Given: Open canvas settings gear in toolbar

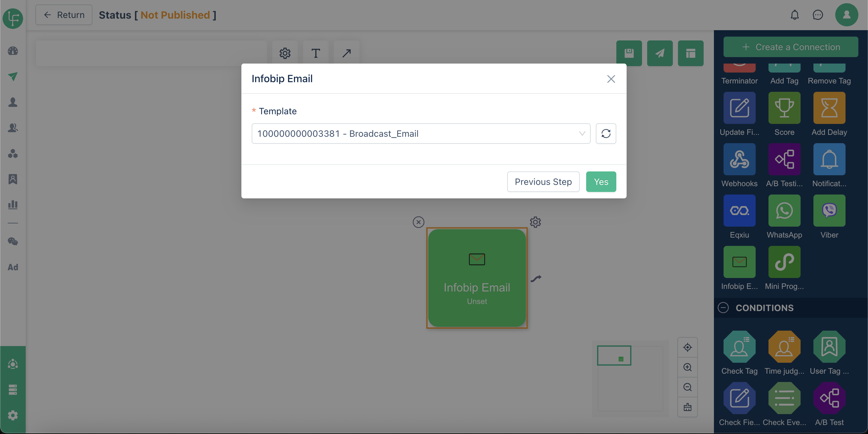Looking at the screenshot, I should pos(285,53).
